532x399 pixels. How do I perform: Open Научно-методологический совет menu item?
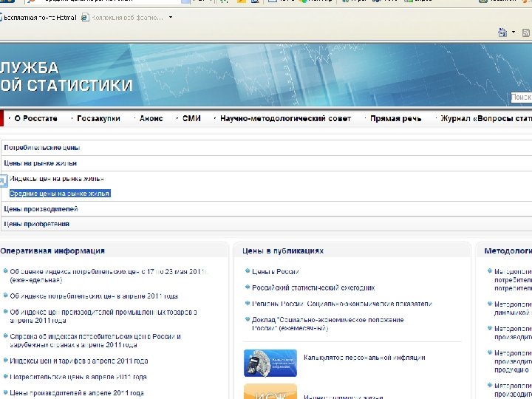(x=285, y=118)
